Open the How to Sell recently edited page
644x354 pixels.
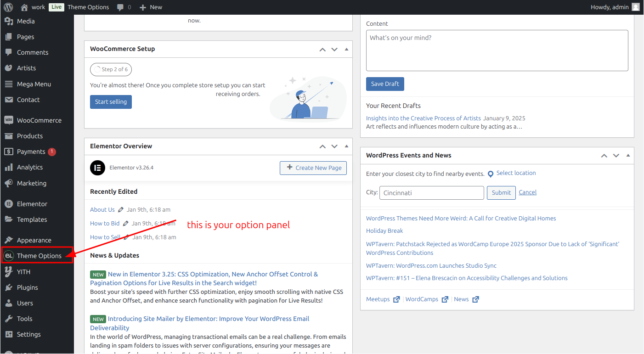pos(105,237)
